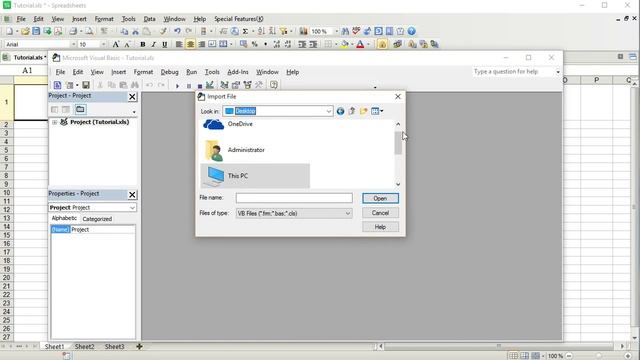
Task: Click the Percent style icon in spreadsheet toolbar
Action: point(255,44)
